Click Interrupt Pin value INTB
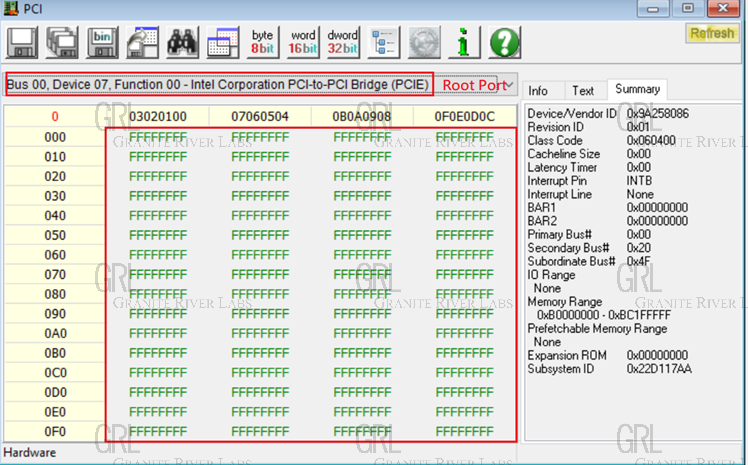This screenshot has width=748, height=465. pyautogui.click(x=639, y=181)
